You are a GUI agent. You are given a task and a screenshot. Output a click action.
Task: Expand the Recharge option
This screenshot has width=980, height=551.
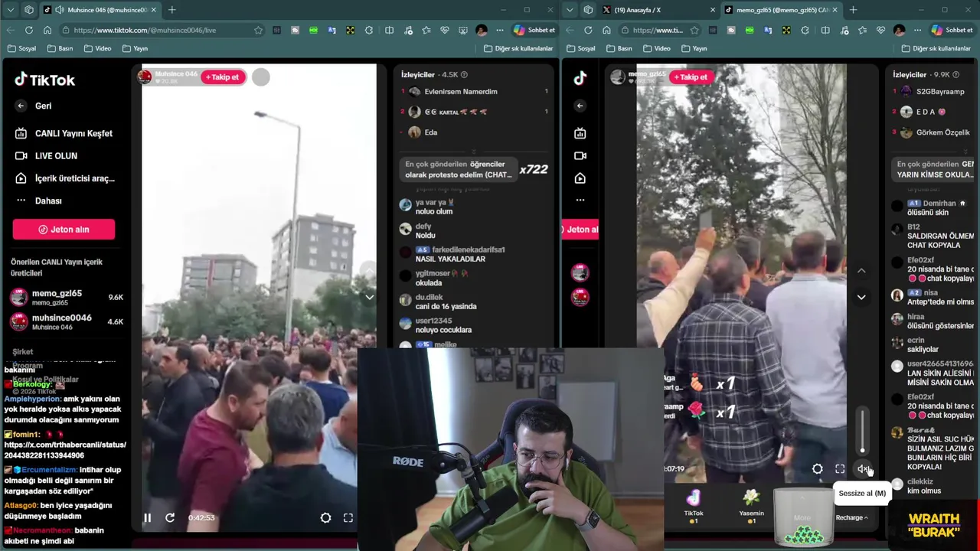[851, 518]
